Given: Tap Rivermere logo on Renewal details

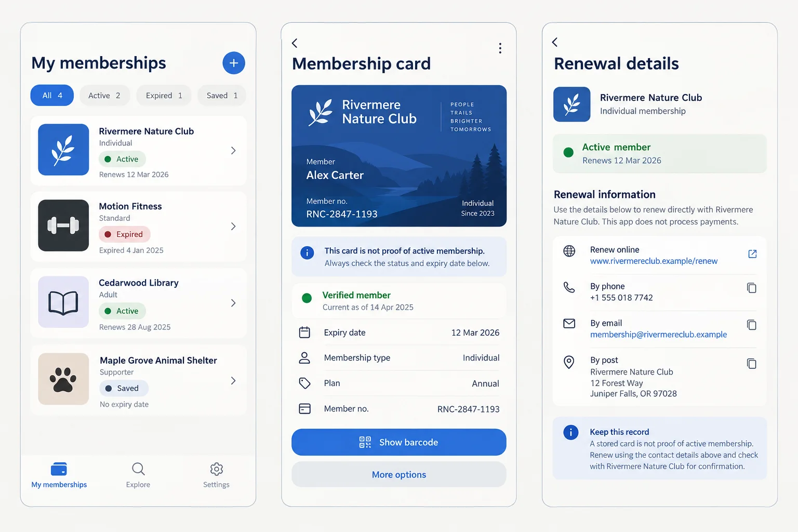Looking at the screenshot, I should click(x=571, y=104).
